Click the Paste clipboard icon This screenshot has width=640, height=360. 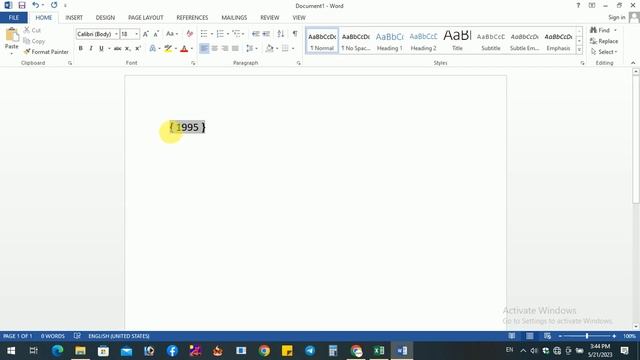click(x=11, y=35)
